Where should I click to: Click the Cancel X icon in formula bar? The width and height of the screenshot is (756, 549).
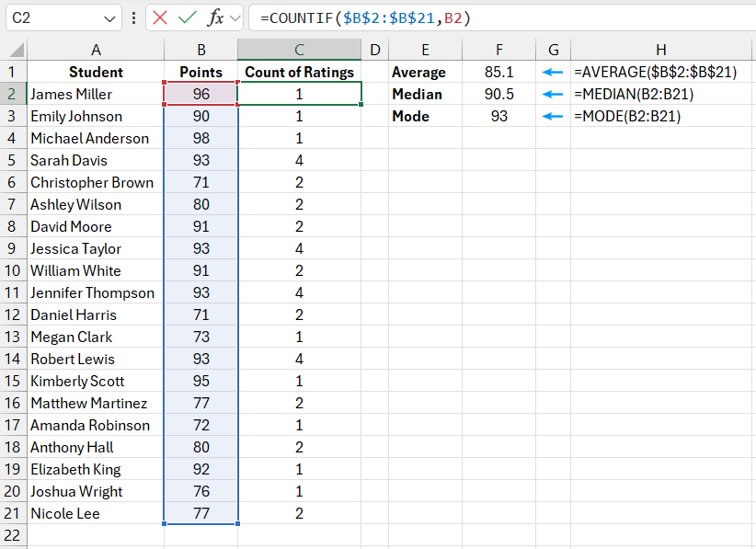click(161, 17)
